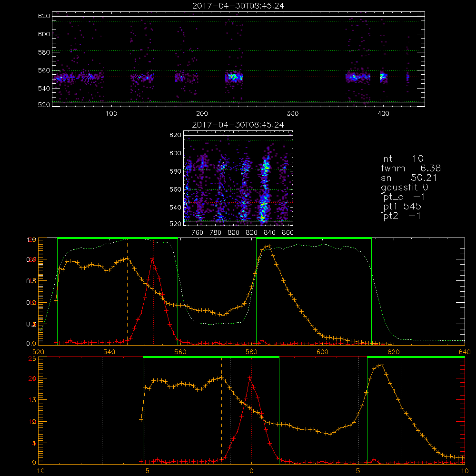Click y-axis label 600 on the middle plot
This screenshot has height=476, width=476.
pyautogui.click(x=176, y=153)
